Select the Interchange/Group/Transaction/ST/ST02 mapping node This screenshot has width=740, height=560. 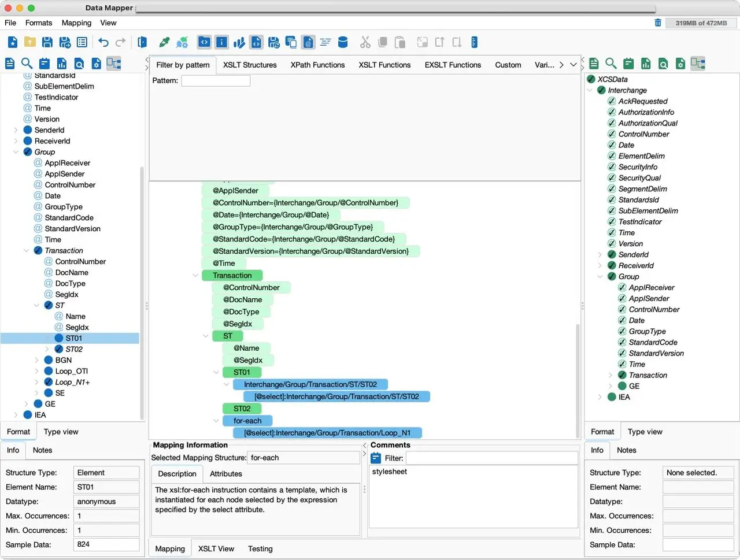pyautogui.click(x=310, y=384)
